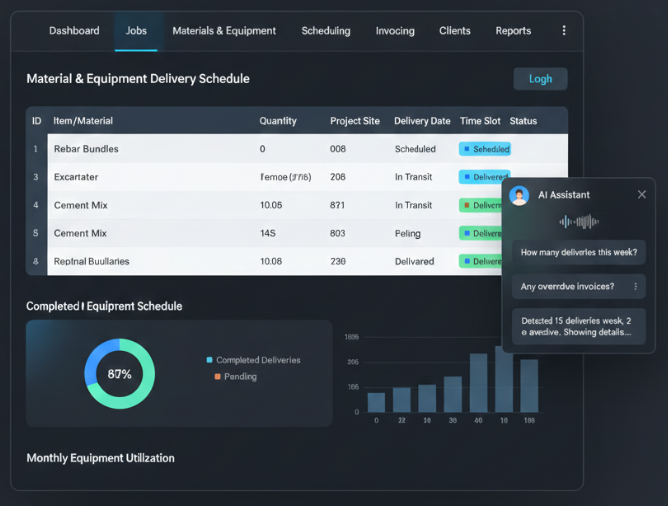This screenshot has width=668, height=506.
Task: Open the three-dot menu in the navigation bar
Action: point(564,31)
